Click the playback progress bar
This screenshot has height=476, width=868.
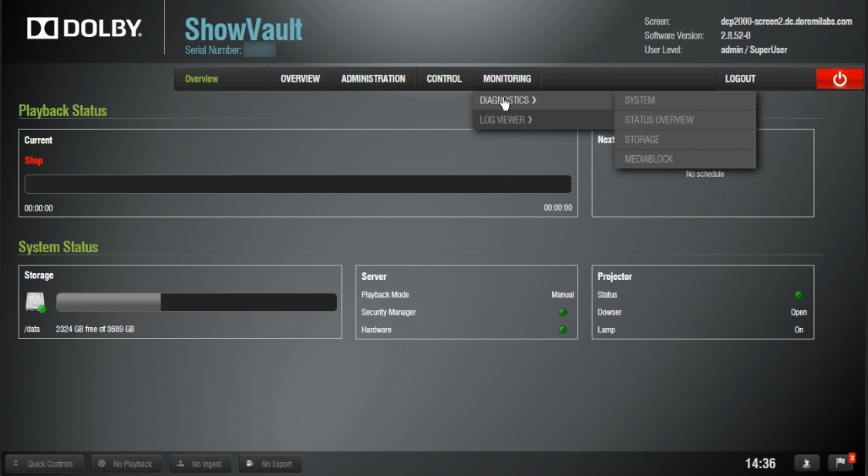298,184
